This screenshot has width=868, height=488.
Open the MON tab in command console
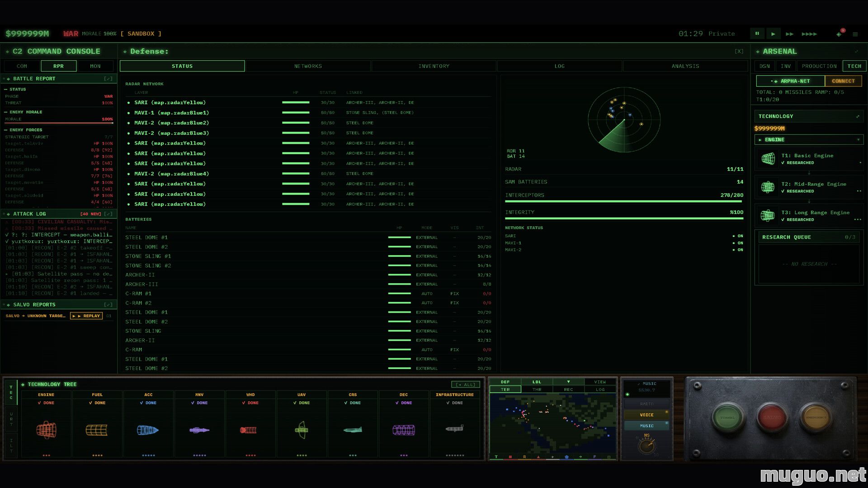click(x=95, y=66)
